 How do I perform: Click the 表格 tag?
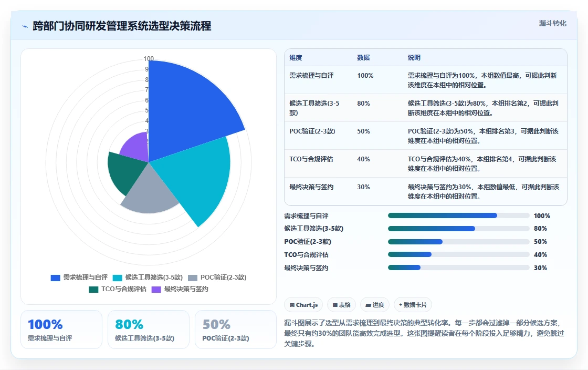(342, 305)
